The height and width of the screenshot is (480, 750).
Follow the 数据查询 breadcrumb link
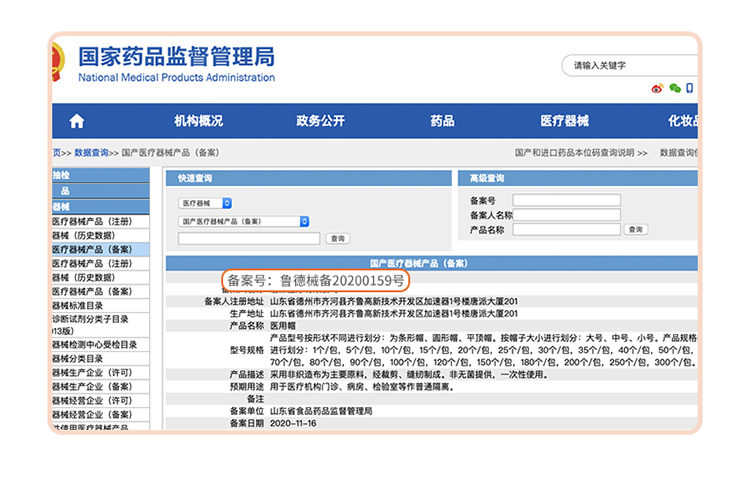[91, 153]
